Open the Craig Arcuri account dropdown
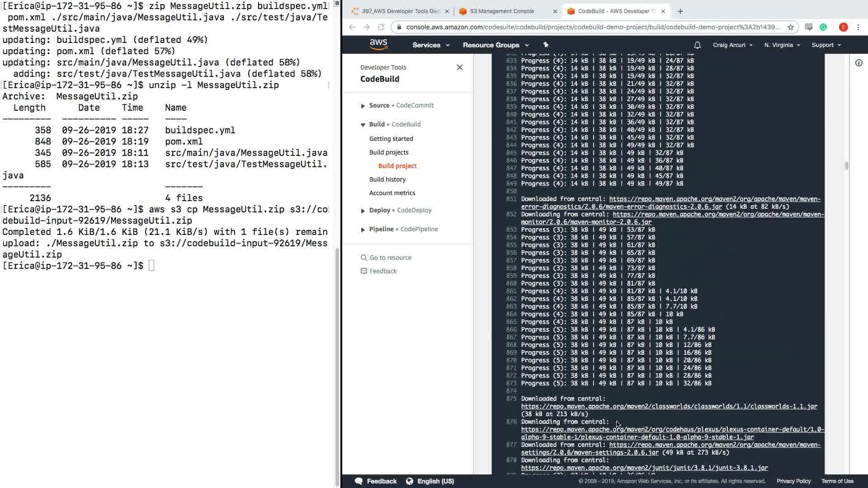The width and height of the screenshot is (868, 488). click(x=732, y=45)
